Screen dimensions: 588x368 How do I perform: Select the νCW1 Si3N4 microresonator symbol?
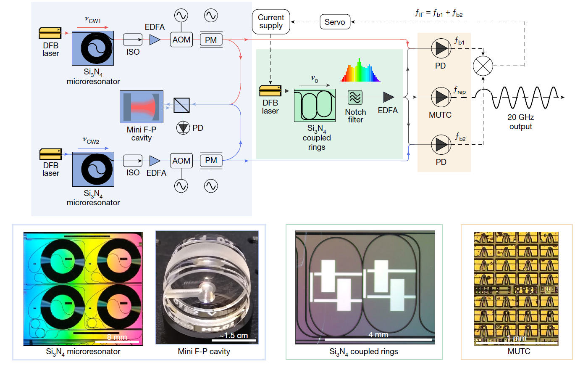pos(93,48)
